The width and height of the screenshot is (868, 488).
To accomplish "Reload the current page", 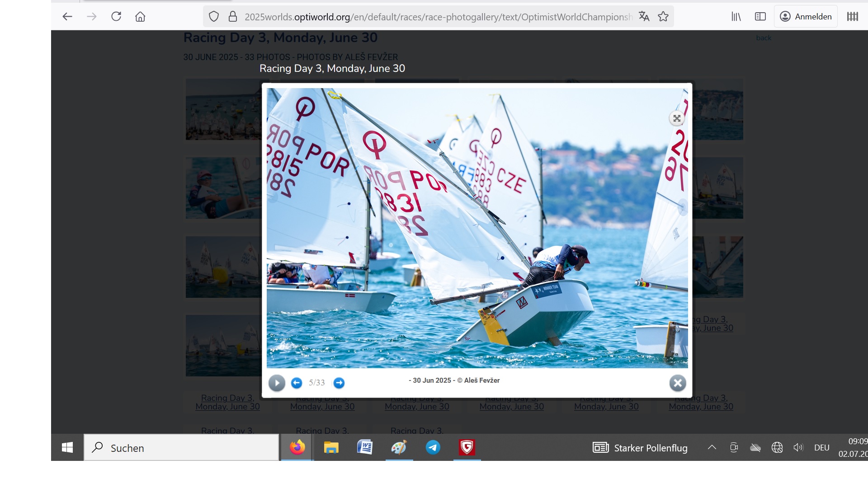I will (116, 17).
